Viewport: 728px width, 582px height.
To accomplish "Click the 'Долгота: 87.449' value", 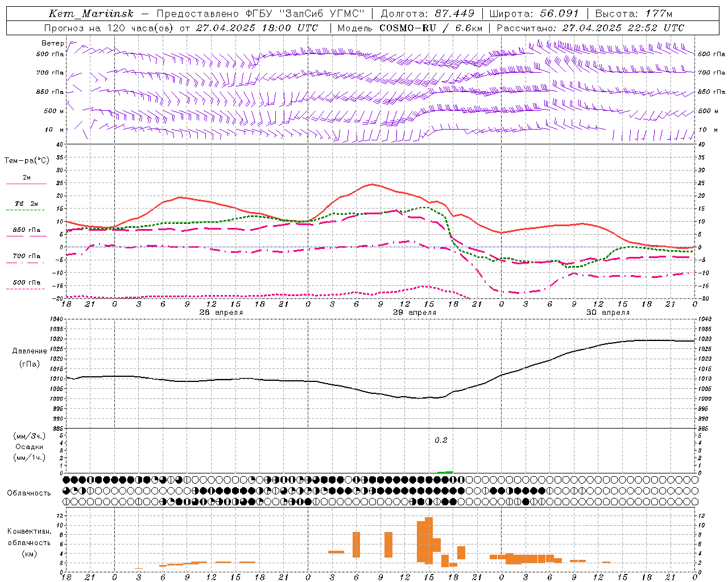I will (x=427, y=14).
